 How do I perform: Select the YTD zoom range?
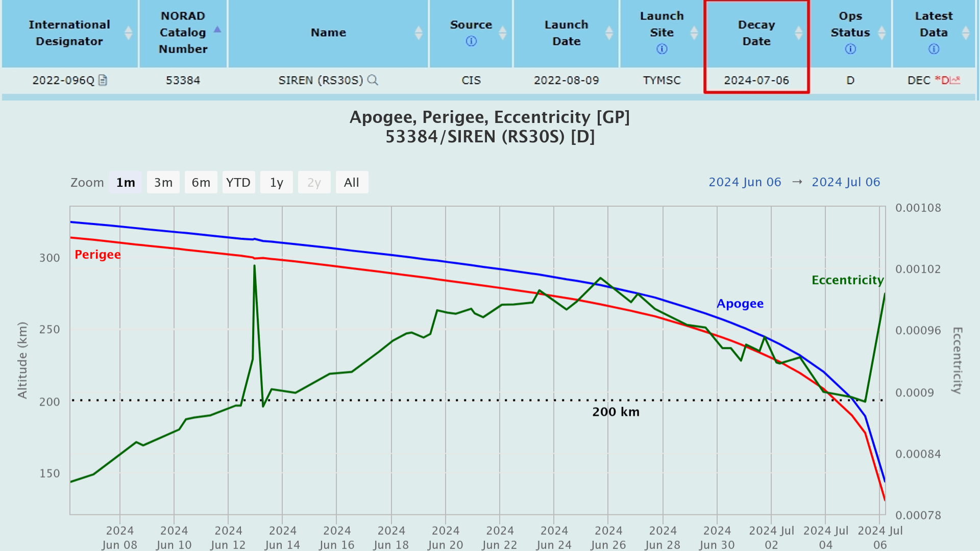[x=238, y=183]
